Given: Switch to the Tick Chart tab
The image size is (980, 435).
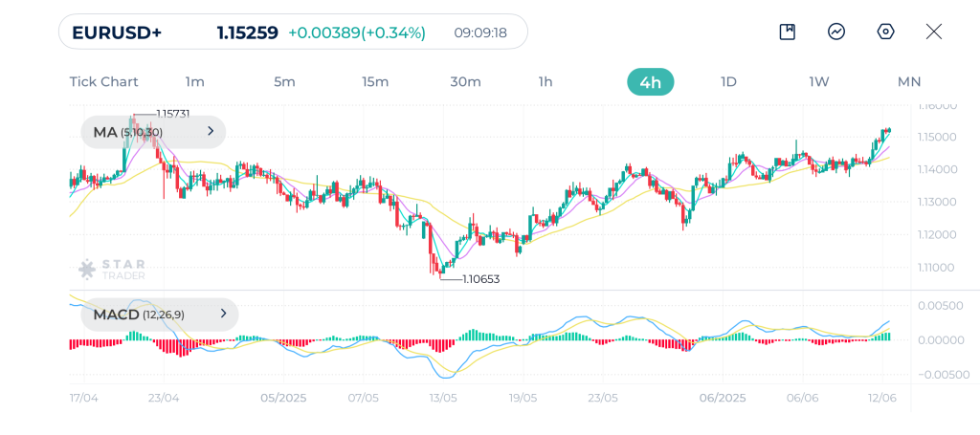Looking at the screenshot, I should (x=103, y=82).
